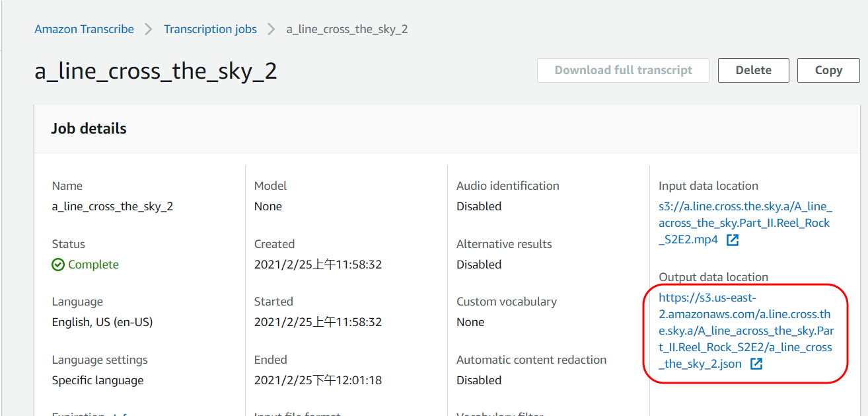Open the output data location JSON link
868x416 pixels.
pyautogui.click(x=744, y=331)
